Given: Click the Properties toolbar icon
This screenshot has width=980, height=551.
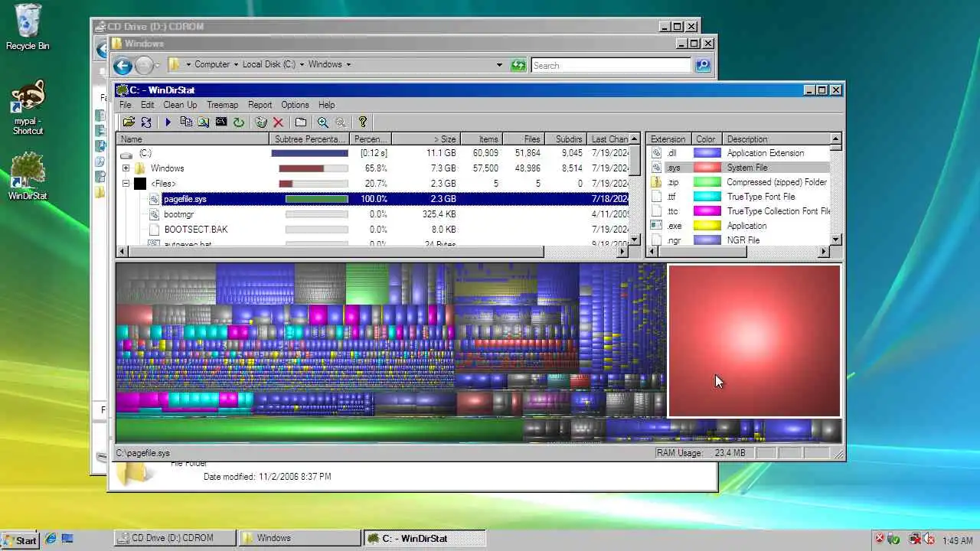Looking at the screenshot, I should tap(301, 122).
